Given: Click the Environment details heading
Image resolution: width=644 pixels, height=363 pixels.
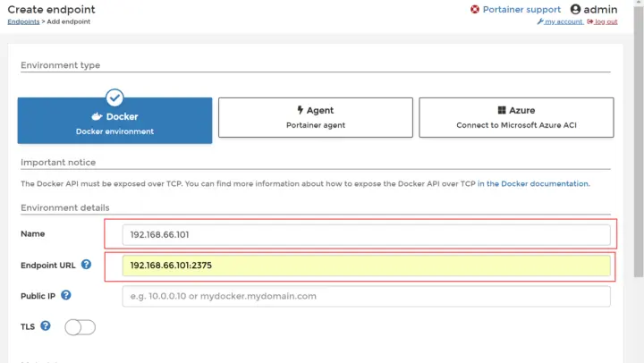Looking at the screenshot, I should pos(65,207).
